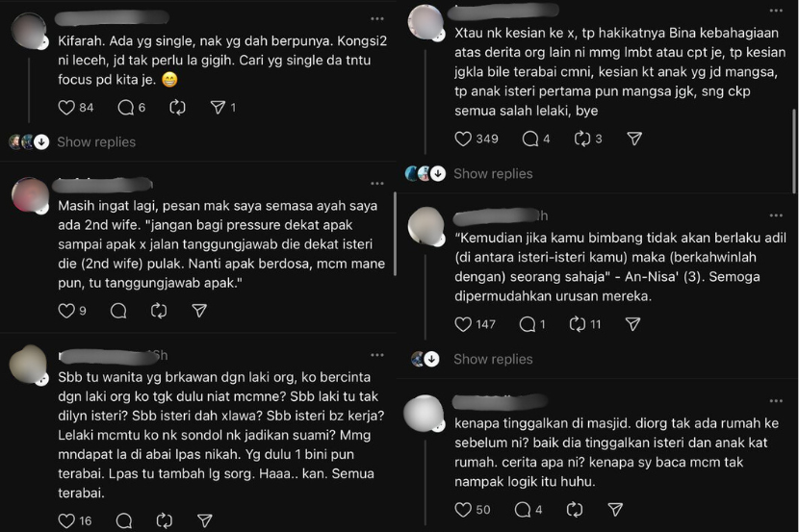Open replies on the Kifarah comment

(125, 108)
